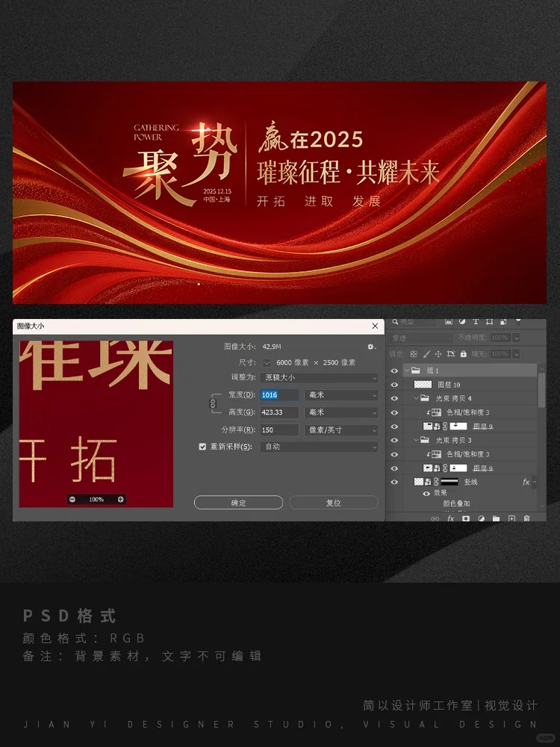Open the resolution unit 像素/英寸 dropdown
Viewport: 560px width, 747px height.
tap(341, 430)
